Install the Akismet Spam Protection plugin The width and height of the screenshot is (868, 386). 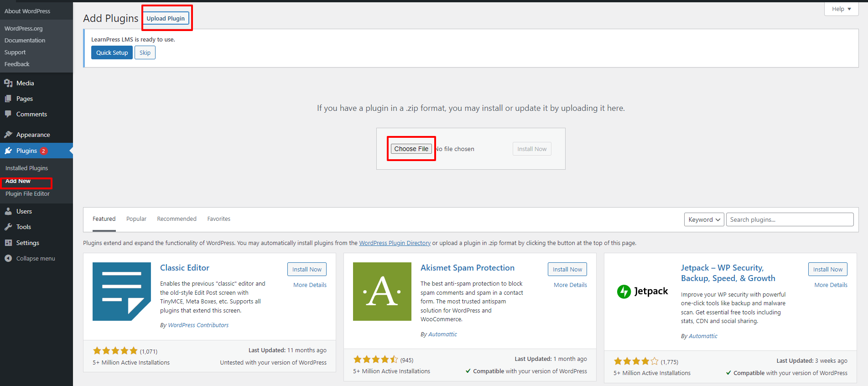click(567, 269)
